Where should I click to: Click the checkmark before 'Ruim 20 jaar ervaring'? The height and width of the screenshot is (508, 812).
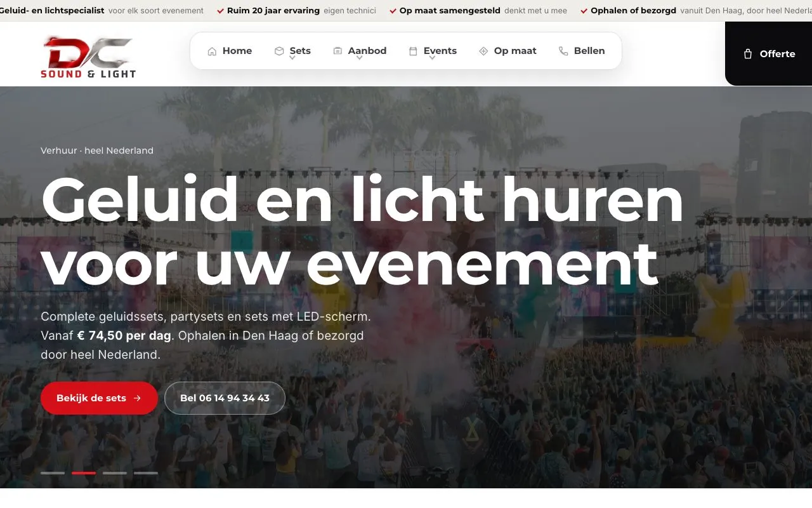click(x=221, y=11)
